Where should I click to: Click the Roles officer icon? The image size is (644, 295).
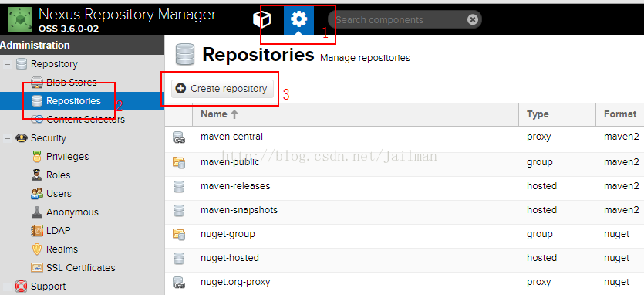(37, 175)
